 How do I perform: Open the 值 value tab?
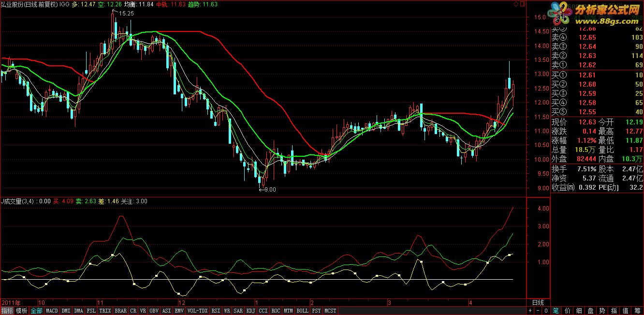[x=626, y=311]
